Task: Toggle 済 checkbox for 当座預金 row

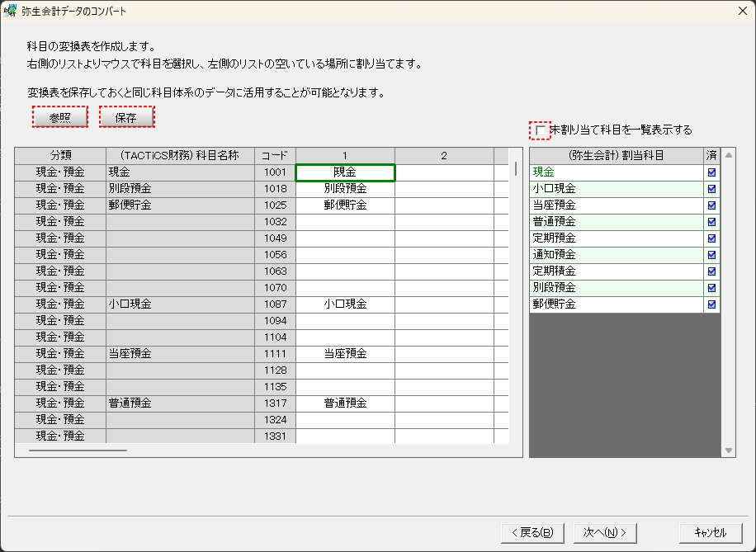Action: 711,205
